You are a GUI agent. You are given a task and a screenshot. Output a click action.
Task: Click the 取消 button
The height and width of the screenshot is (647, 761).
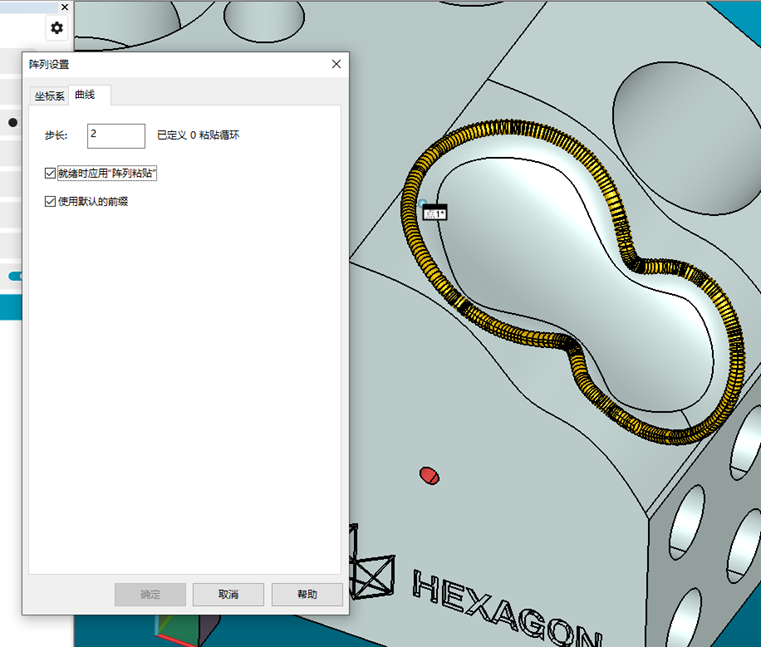coord(228,594)
